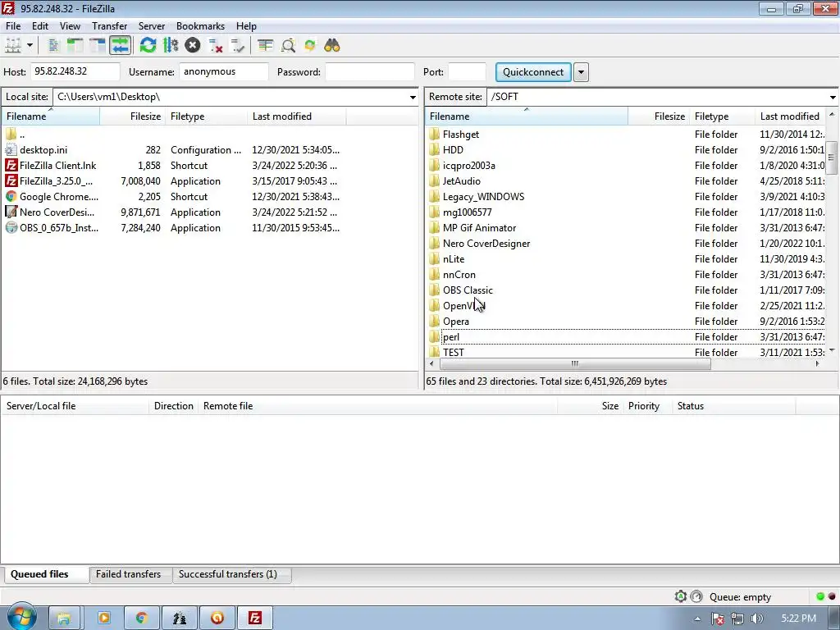840x630 pixels.
Task: Select the JetAudio remote folder icon
Action: 435,181
